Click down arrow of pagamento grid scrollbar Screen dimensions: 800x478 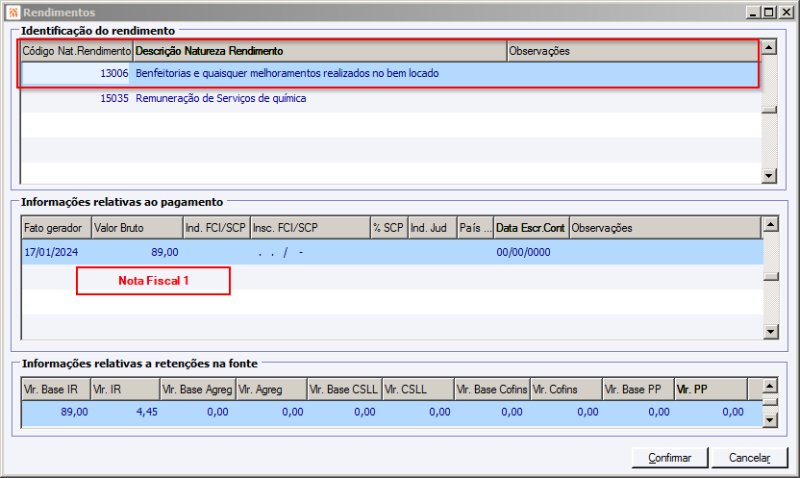pos(770,332)
